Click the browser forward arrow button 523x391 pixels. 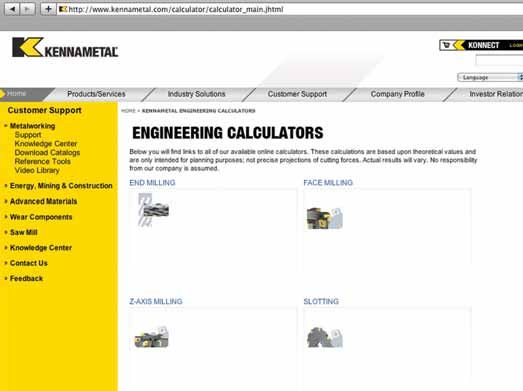pyautogui.click(x=28, y=9)
